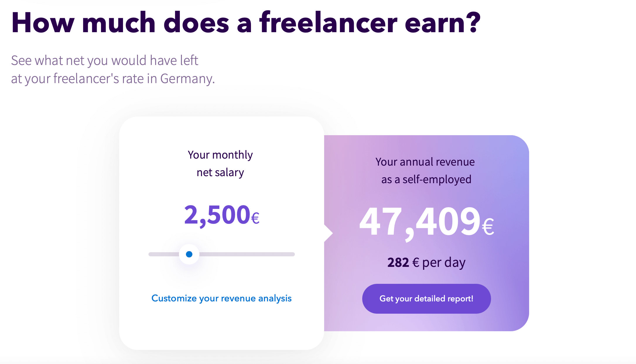Click the word 'earn?' in the main heading
This screenshot has height=364, width=636.
click(x=443, y=23)
